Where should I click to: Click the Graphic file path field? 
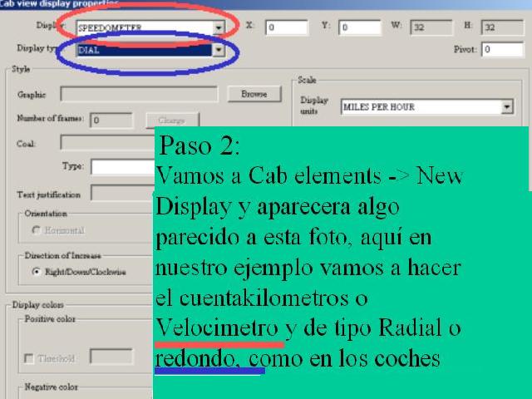[139, 95]
